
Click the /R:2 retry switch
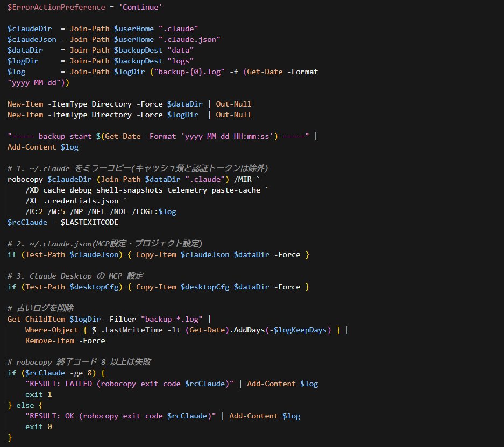34,212
